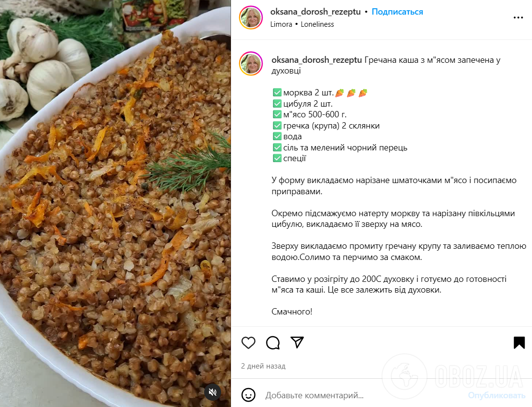Click the green checkmark beside спеції
Viewport: 532px width, 407px height.
[x=277, y=158]
